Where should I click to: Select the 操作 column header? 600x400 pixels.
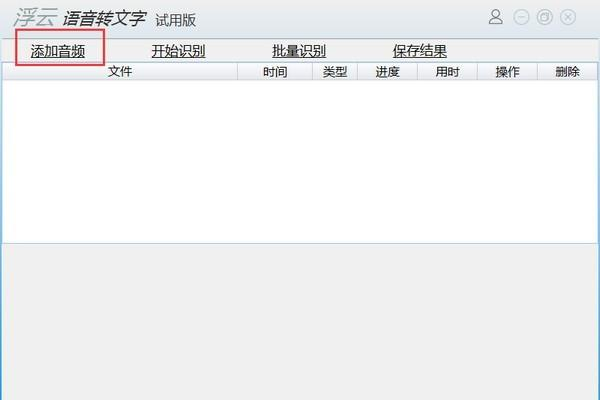tap(507, 72)
